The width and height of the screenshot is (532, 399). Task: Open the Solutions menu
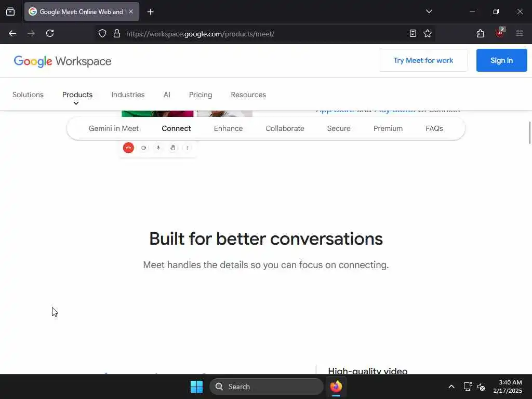click(28, 95)
